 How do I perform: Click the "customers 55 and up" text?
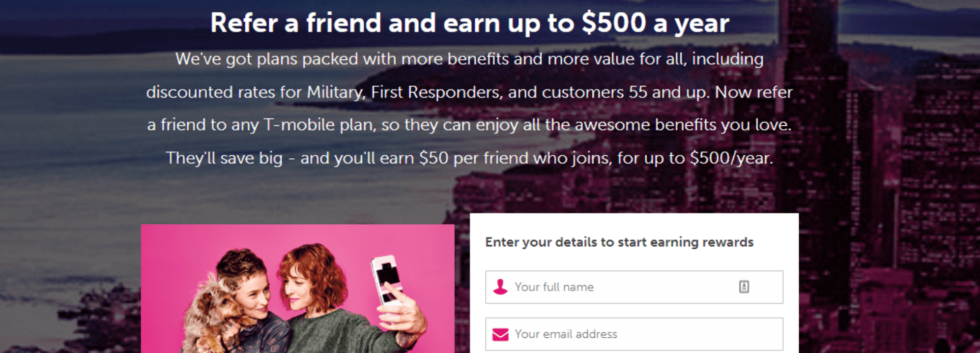click(625, 92)
